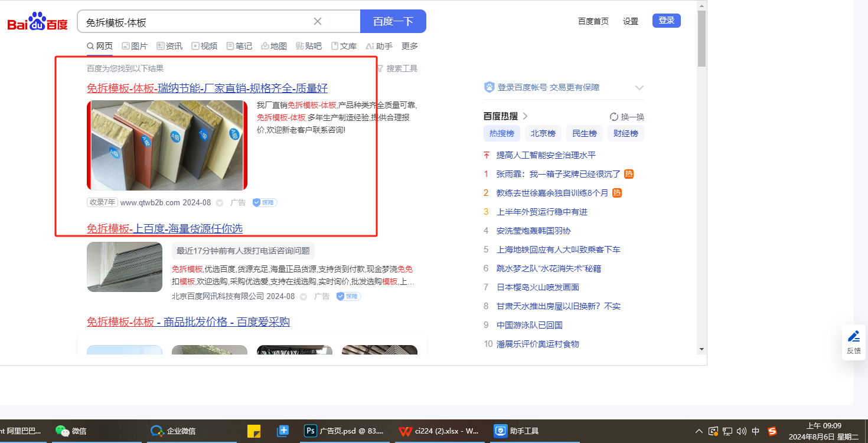Open the www.qtwb2b.com source link
Screen dimensions: 868x443
pos(150,202)
